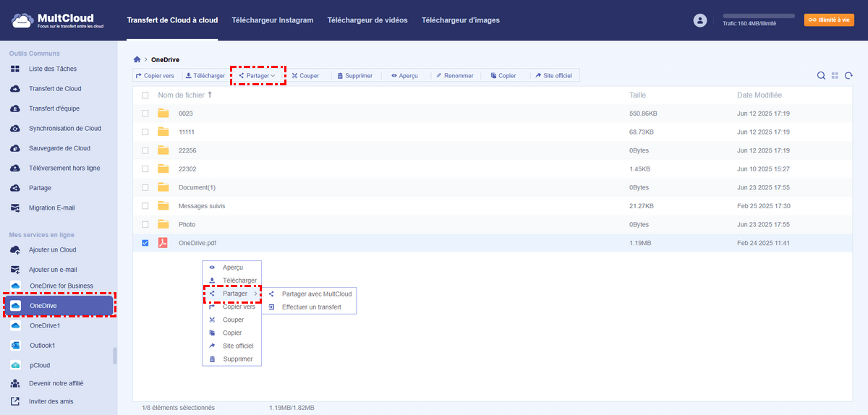
Task: Switch to grid view icon
Action: click(x=835, y=75)
